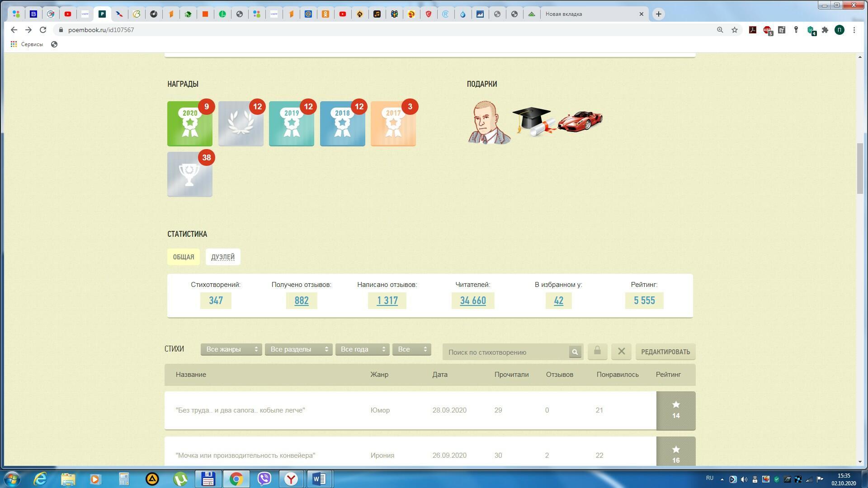Click the green 2020 award badge
This screenshot has height=488, width=868.
click(x=189, y=124)
